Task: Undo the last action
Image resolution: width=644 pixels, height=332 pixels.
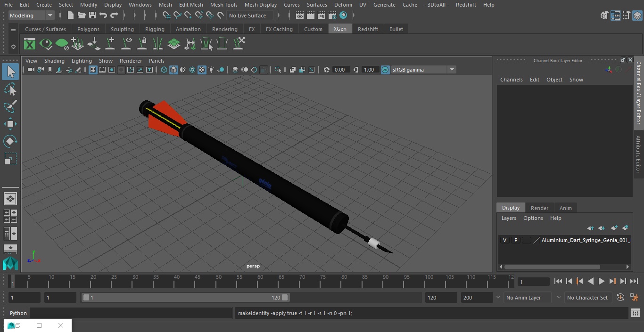Action: click(x=103, y=16)
